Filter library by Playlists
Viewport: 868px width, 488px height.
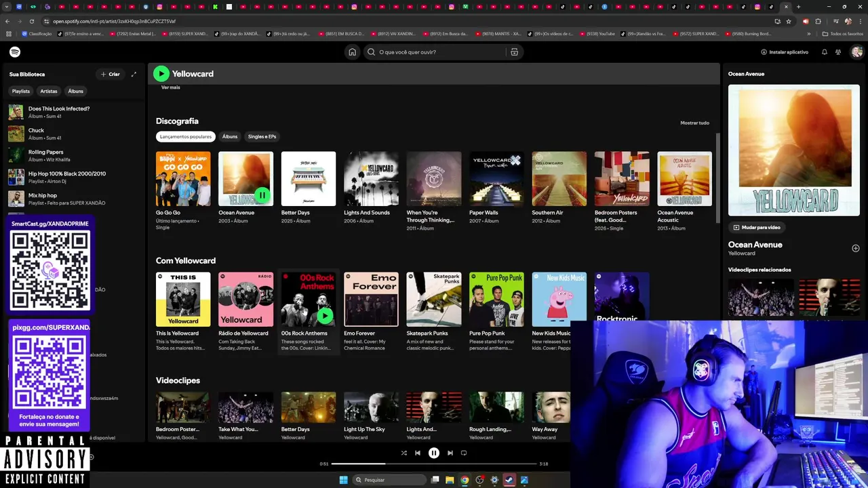tap(21, 91)
